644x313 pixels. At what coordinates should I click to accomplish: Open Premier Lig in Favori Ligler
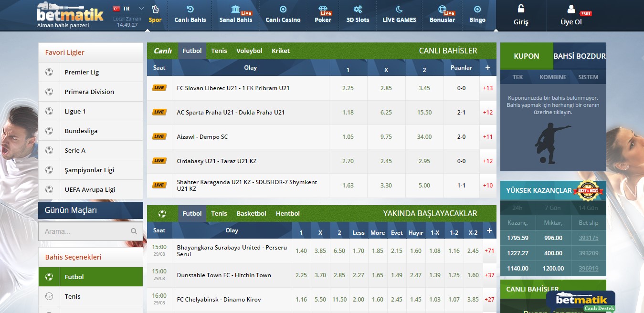[82, 73]
